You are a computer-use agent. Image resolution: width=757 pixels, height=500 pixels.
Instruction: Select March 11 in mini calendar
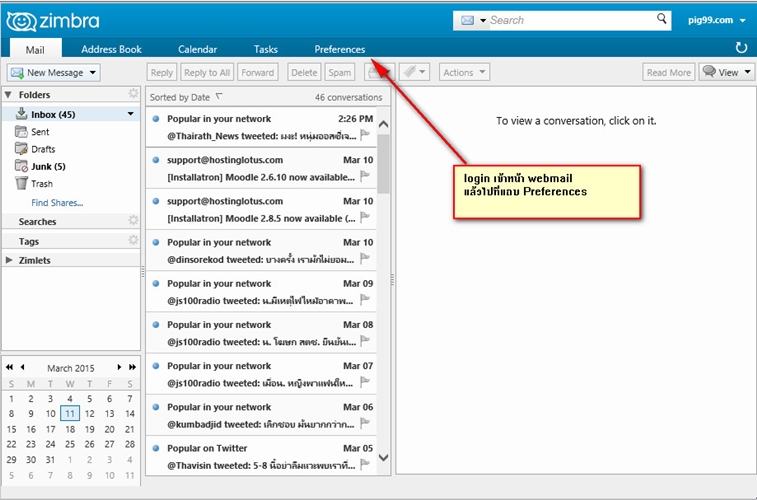[x=70, y=414]
